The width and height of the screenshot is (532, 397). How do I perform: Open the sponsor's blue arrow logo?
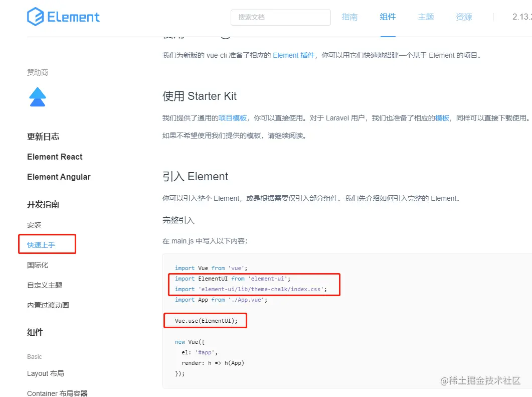[x=37, y=97]
